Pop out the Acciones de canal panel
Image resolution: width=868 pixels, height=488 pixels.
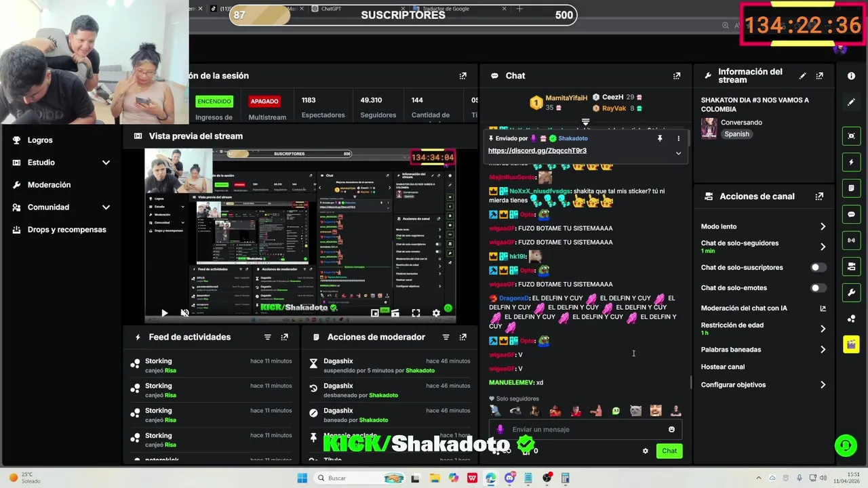(x=819, y=197)
